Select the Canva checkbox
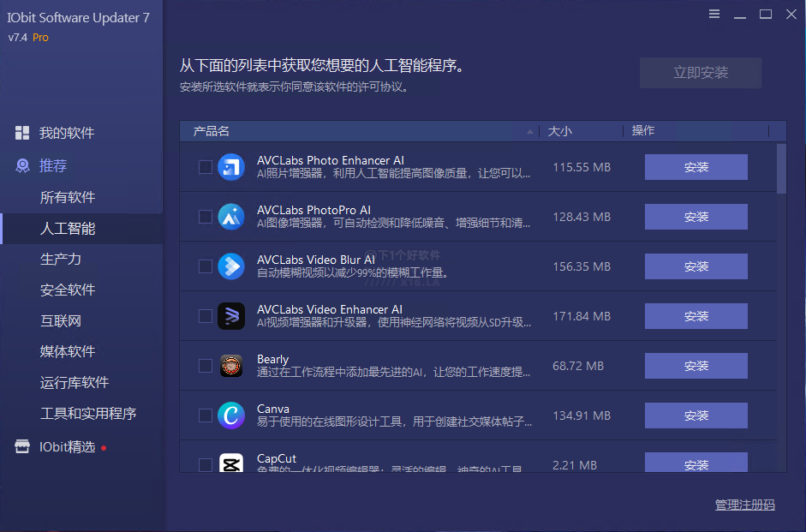Viewport: 806px width, 532px height. (x=205, y=415)
